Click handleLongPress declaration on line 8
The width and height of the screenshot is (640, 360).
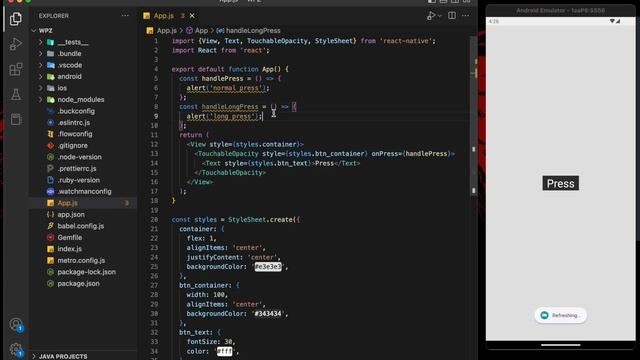pos(230,107)
